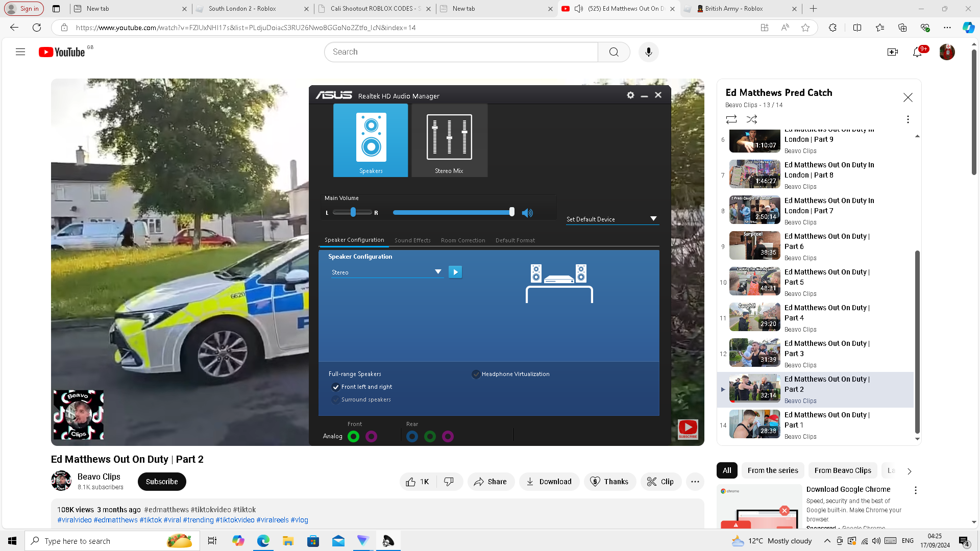This screenshot has height=551, width=980.
Task: Play Ed Matthews Out On Duty Part 1 thumbnail
Action: tap(755, 424)
